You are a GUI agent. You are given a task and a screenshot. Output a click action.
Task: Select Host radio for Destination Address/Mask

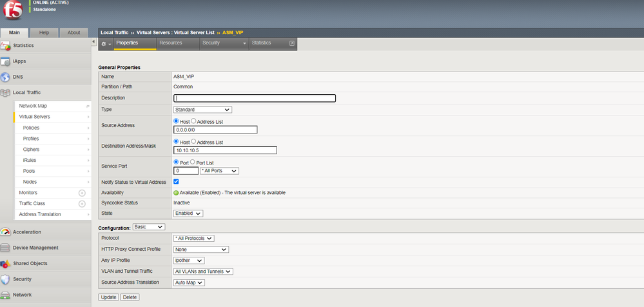coord(177,141)
